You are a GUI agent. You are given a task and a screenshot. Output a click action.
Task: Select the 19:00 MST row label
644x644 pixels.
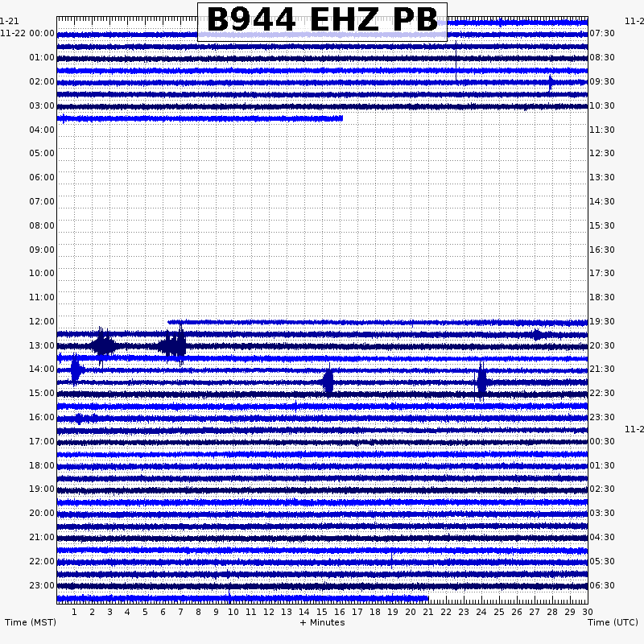click(x=42, y=489)
